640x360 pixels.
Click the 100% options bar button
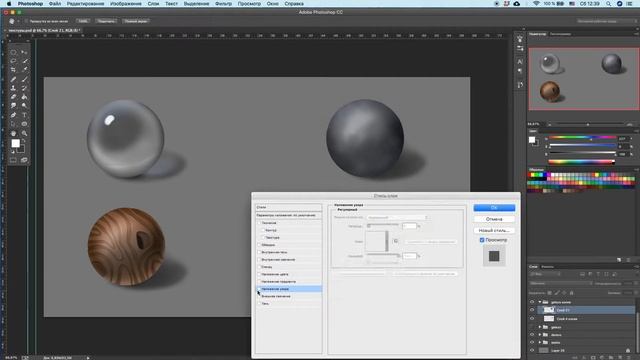[x=83, y=21]
